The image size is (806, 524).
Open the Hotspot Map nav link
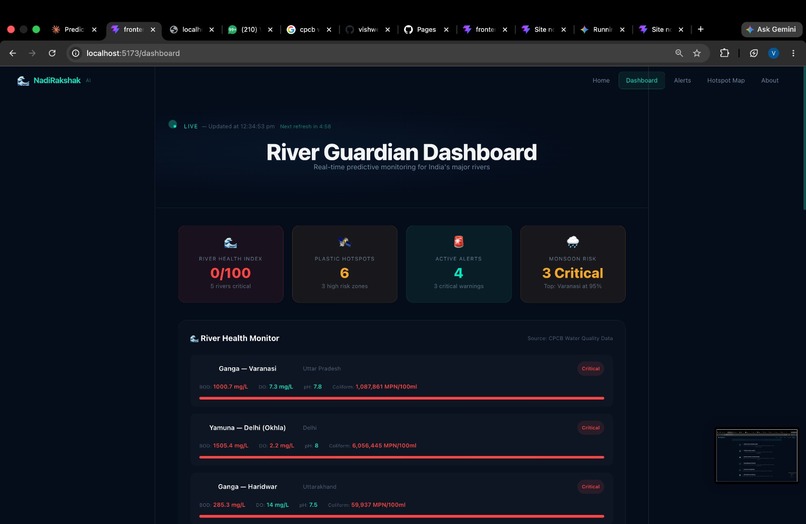tap(725, 81)
